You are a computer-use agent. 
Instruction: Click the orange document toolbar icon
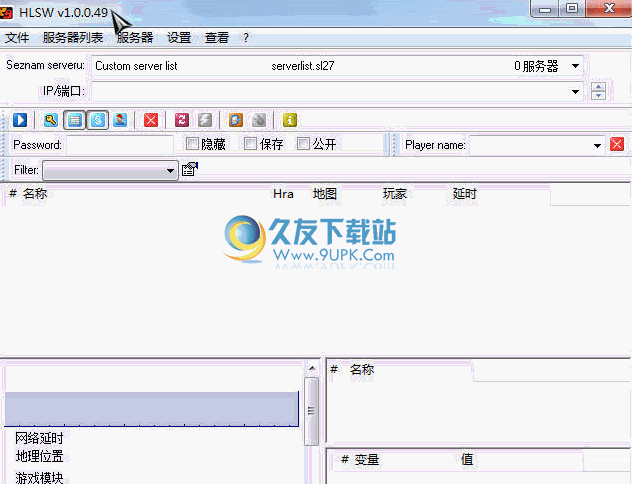[x=236, y=120]
